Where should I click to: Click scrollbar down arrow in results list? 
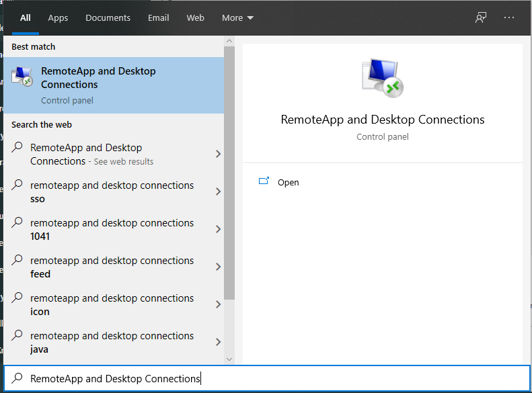click(x=229, y=359)
